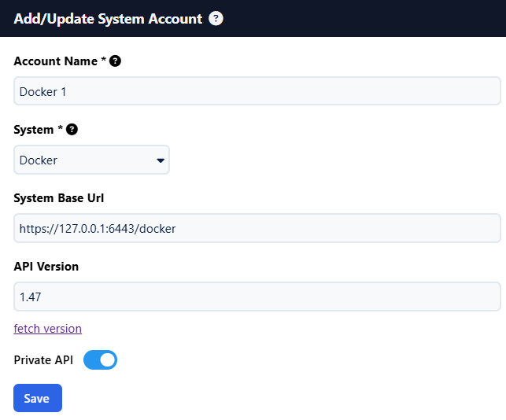Toggle the Private API switch

point(100,360)
